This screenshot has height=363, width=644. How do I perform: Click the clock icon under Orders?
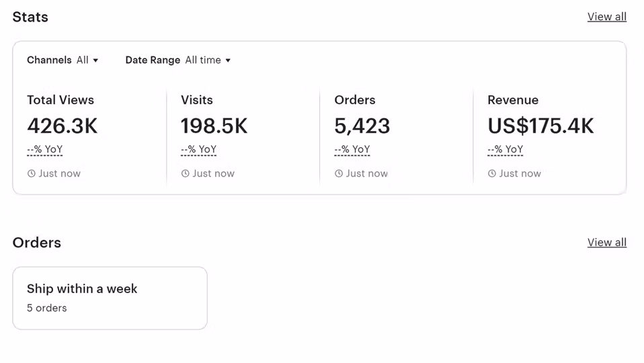[x=338, y=173]
